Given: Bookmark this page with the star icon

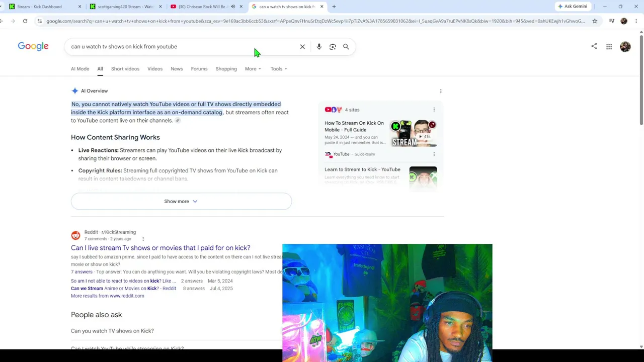Looking at the screenshot, I should point(595,21).
